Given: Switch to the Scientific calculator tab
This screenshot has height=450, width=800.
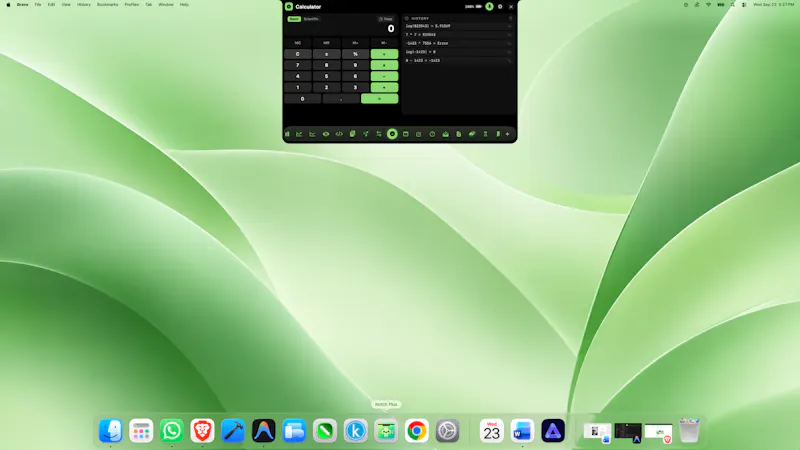Looking at the screenshot, I should [x=311, y=19].
